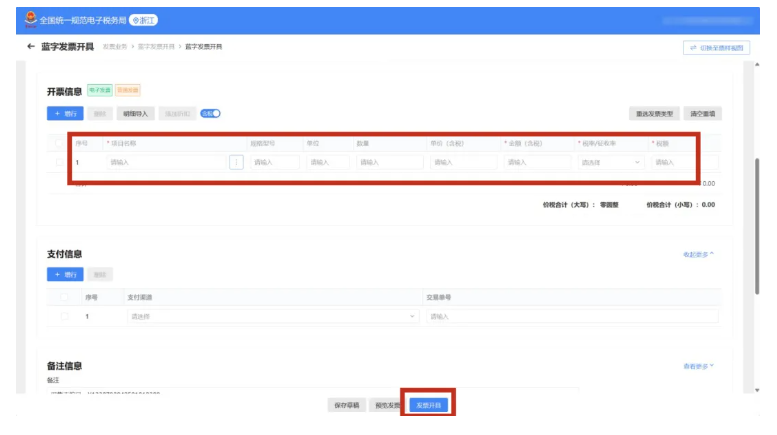Go to 蓝字发票开具 middle breadcrumb item

coord(156,47)
